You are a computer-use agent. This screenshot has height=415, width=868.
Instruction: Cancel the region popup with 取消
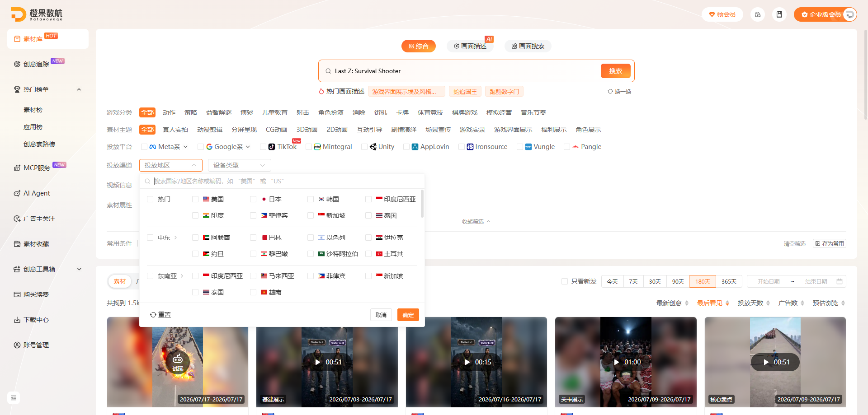tap(381, 315)
